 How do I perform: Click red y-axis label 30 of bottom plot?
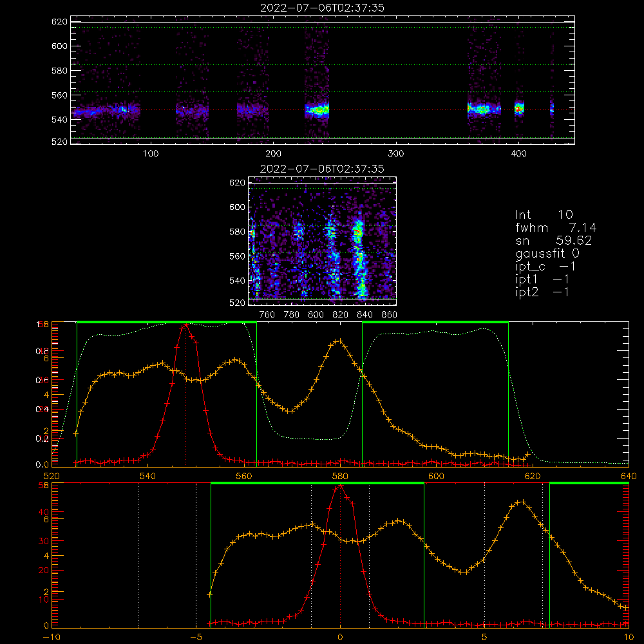44,541
